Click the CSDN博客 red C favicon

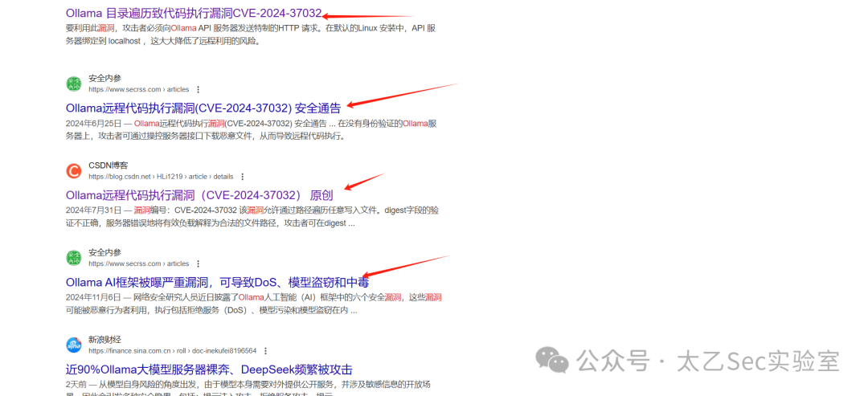tap(74, 171)
